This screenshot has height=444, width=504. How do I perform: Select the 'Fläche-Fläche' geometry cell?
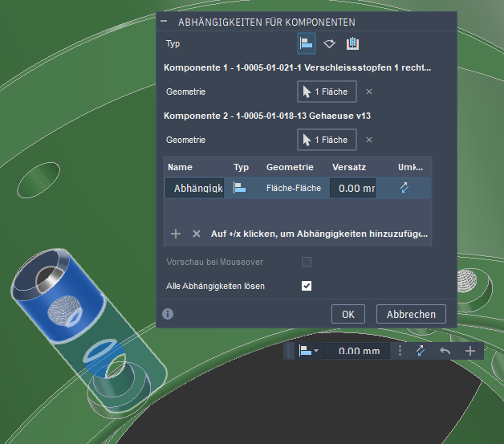[x=294, y=188]
